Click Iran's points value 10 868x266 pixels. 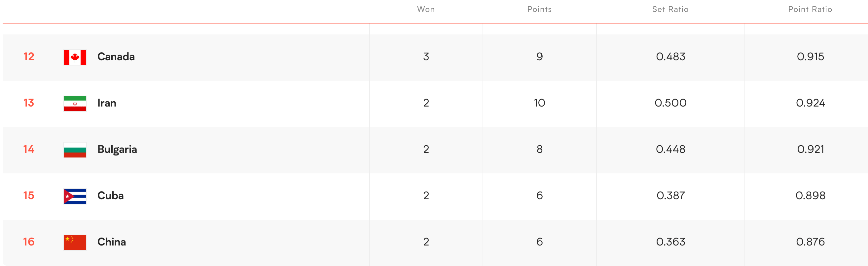(539, 103)
